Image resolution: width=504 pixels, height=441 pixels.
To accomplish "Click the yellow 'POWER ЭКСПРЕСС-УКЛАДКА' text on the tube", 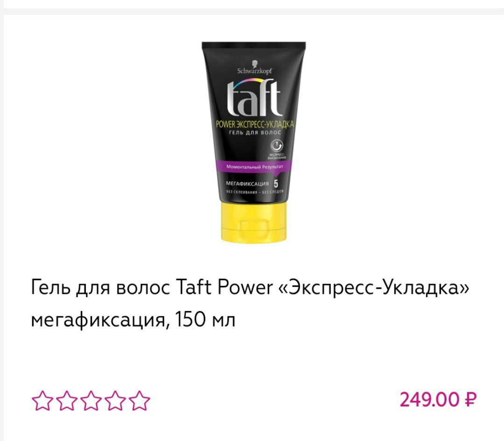I will click(255, 124).
